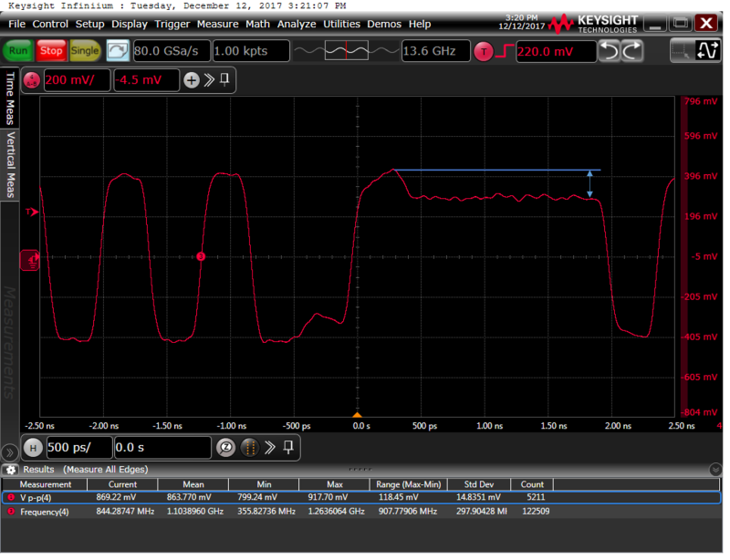The width and height of the screenshot is (730, 560).
Task: Click the waveform draw mode icon
Action: 706,51
